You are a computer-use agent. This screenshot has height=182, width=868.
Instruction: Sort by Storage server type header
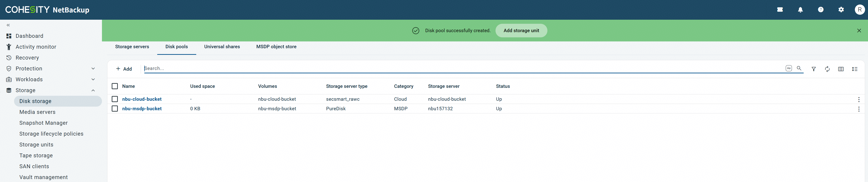[347, 86]
